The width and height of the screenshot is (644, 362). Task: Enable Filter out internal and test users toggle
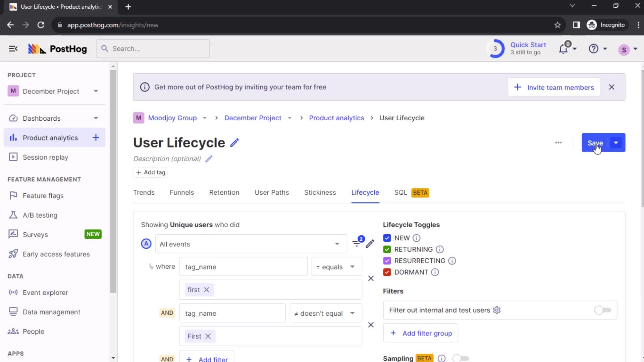pyautogui.click(x=602, y=310)
